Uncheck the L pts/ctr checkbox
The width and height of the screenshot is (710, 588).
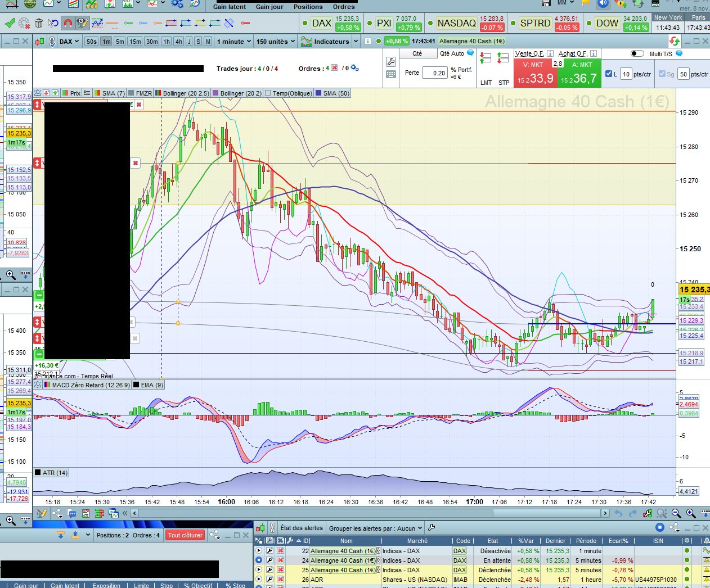pyautogui.click(x=609, y=74)
